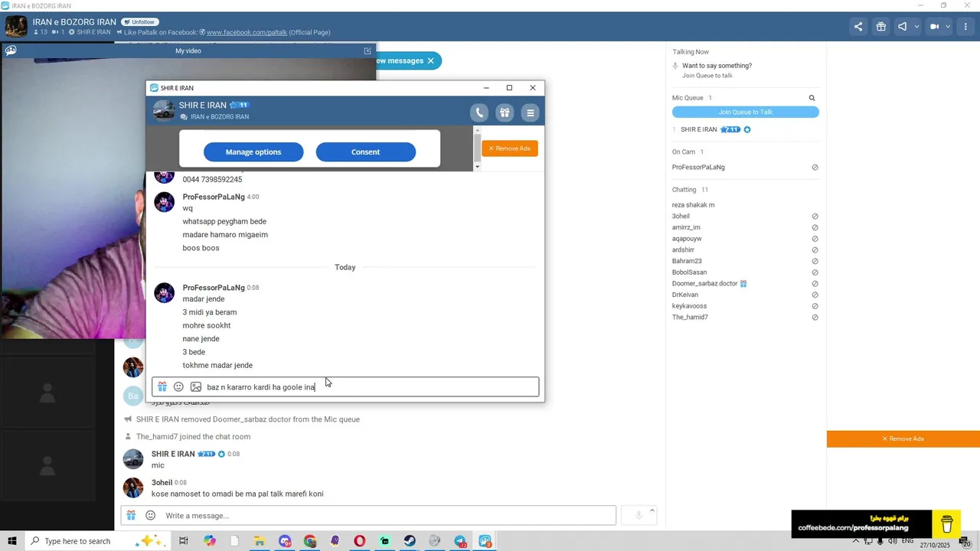
Task: Click ProFessorPaLaNg avatar on Today's message
Action: tap(164, 293)
